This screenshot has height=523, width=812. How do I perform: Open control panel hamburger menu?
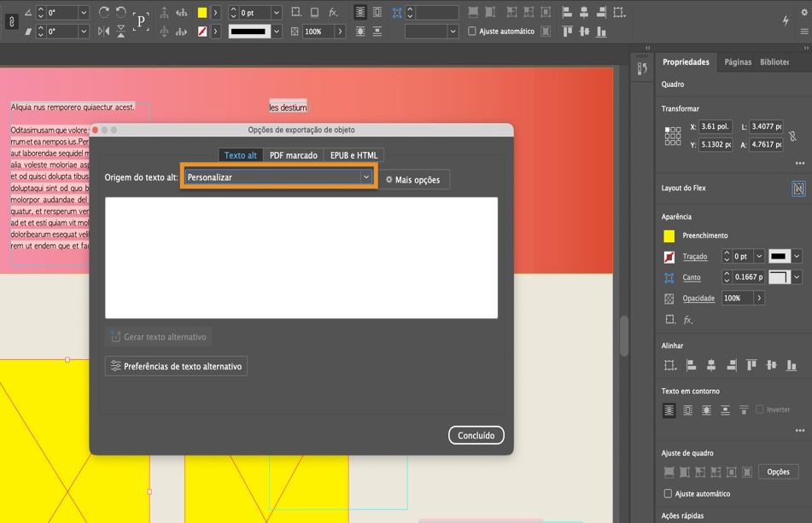pos(804,32)
